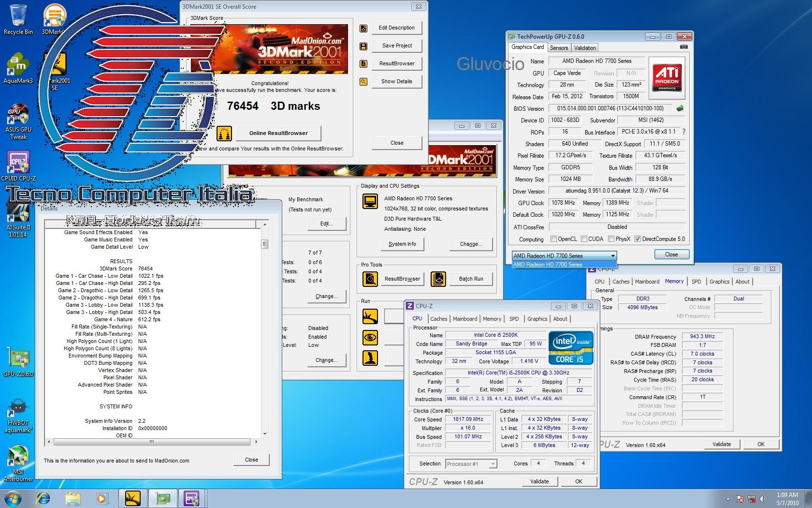This screenshot has height=508, width=812.
Task: Switch to the Sensors tab in GPU-Z
Action: [559, 48]
